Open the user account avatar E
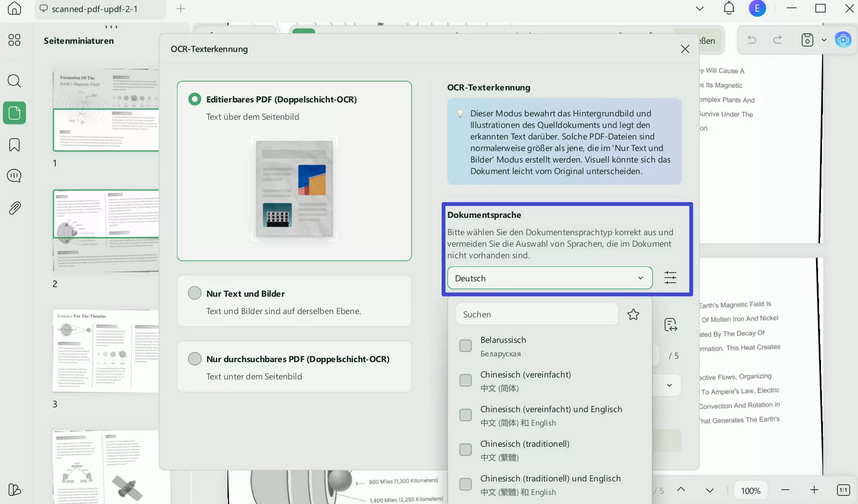Image resolution: width=858 pixels, height=504 pixels. pos(757,8)
